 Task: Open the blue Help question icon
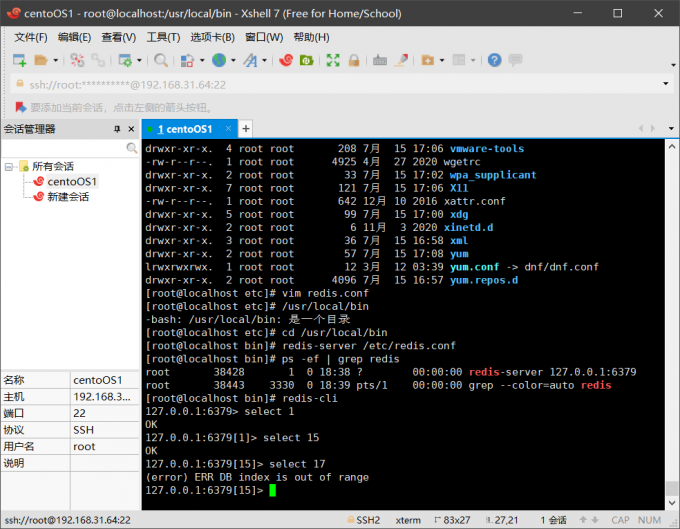(x=494, y=60)
